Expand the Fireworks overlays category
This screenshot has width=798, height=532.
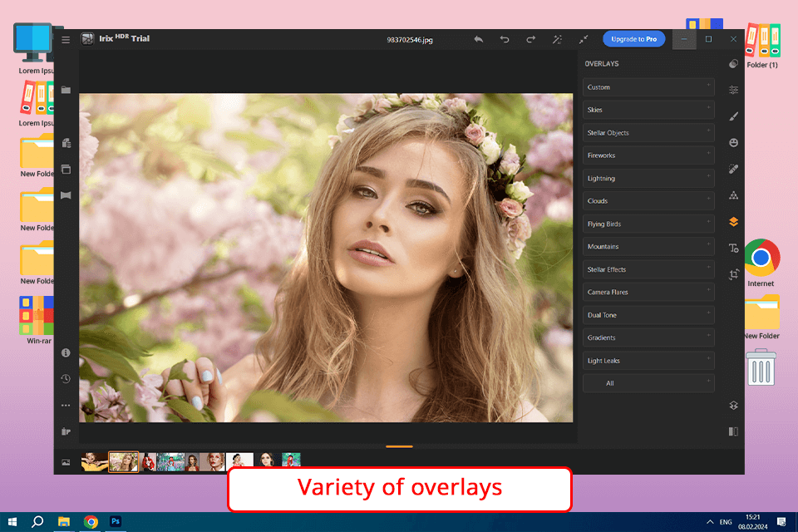[x=648, y=155]
